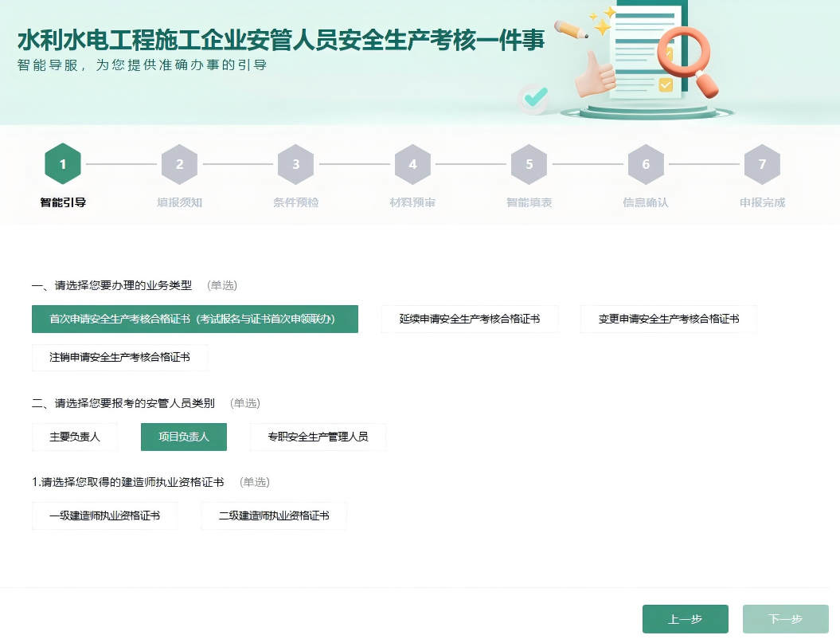Select 注销申请安全生产考核合格证书 option

pyautogui.click(x=120, y=358)
